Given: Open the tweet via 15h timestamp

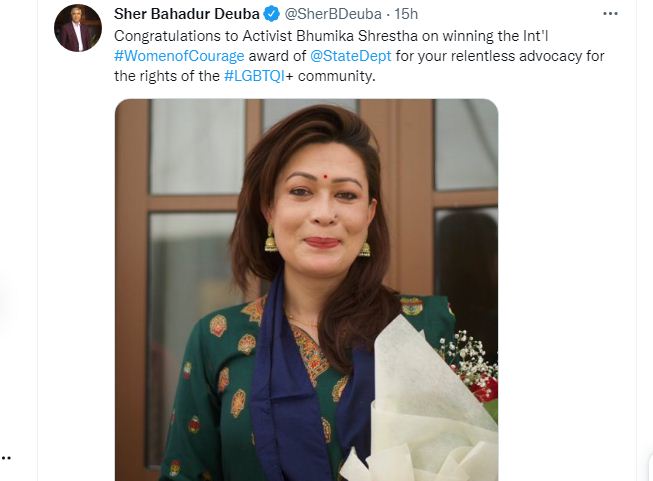Looking at the screenshot, I should [405, 14].
